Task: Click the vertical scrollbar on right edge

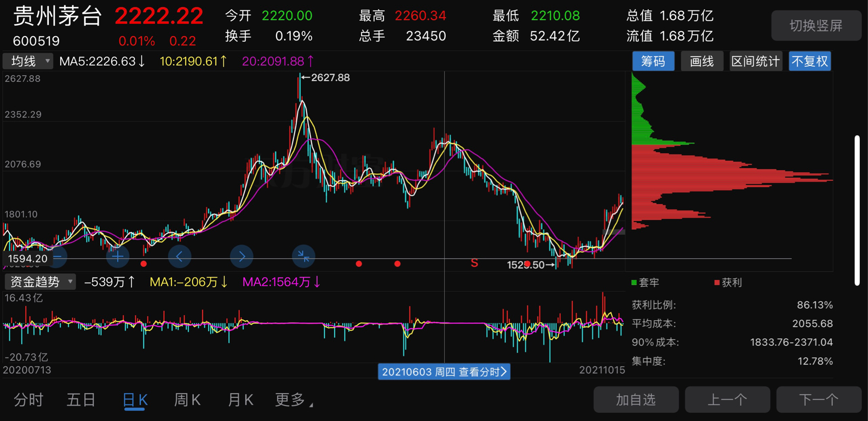Action: 857,210
